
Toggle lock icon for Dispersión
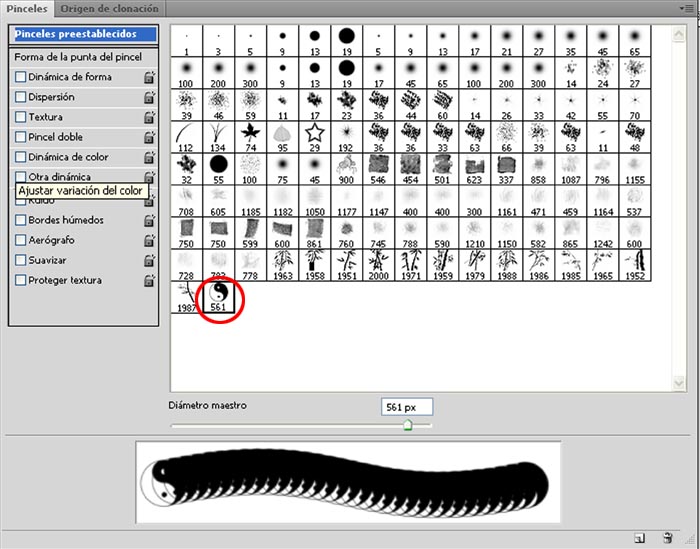(x=149, y=97)
